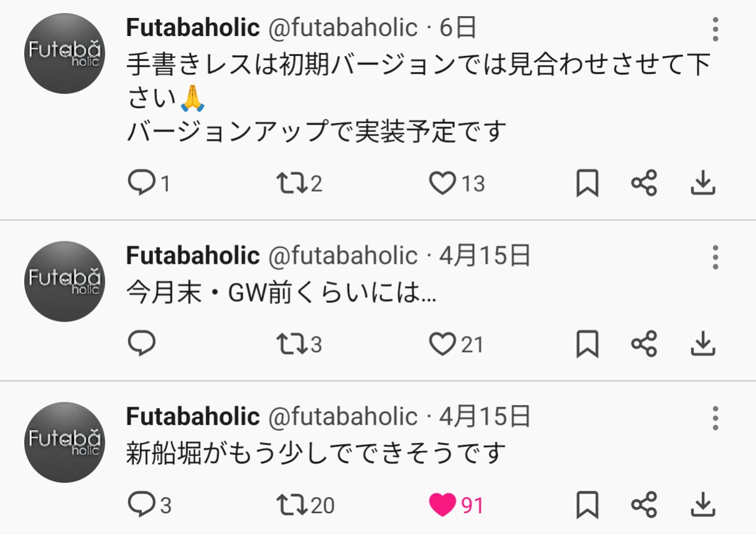Share the 手書きレス tweet
The image size is (756, 535).
point(644,183)
